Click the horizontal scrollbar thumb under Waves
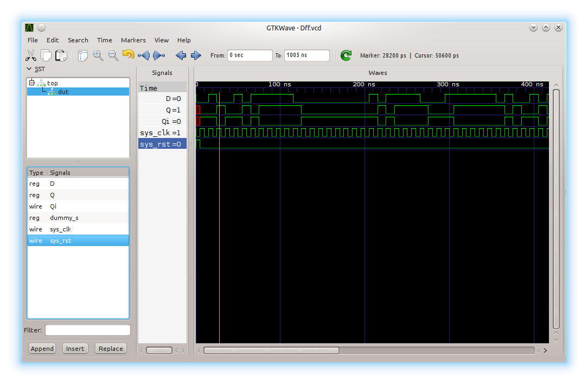Viewport: 588px width, 384px height. 271,350
